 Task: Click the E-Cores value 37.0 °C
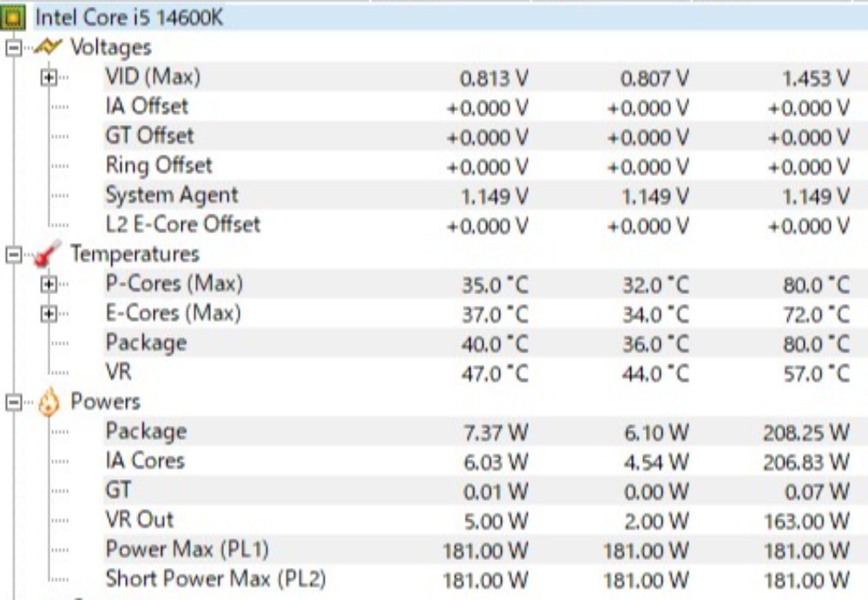(x=495, y=314)
